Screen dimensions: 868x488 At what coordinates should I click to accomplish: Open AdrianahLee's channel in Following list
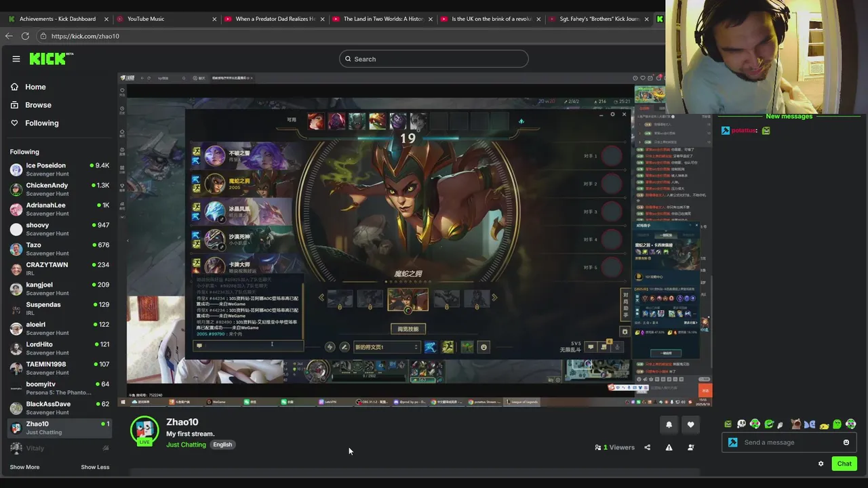click(x=60, y=209)
